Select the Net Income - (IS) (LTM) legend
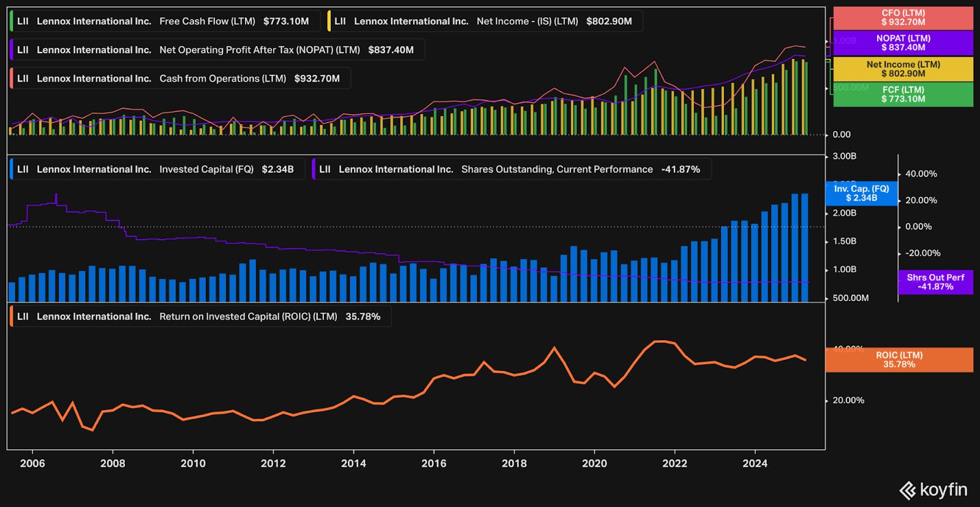Screen dimensions: 980x507 coord(484,21)
